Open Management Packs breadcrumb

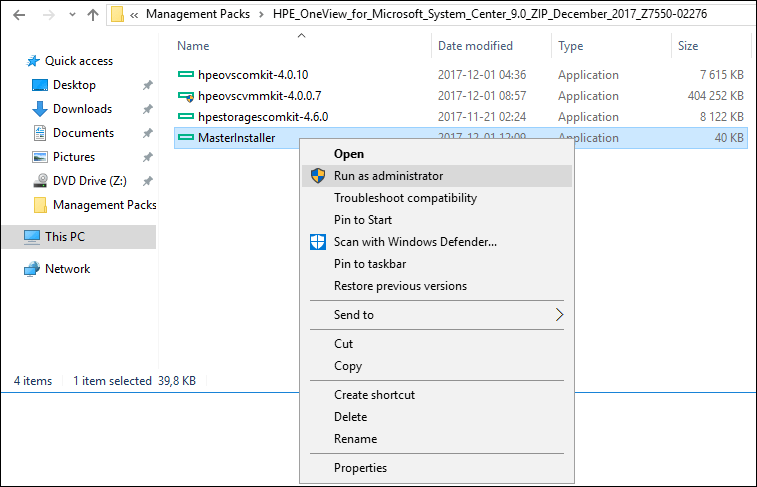(x=198, y=14)
